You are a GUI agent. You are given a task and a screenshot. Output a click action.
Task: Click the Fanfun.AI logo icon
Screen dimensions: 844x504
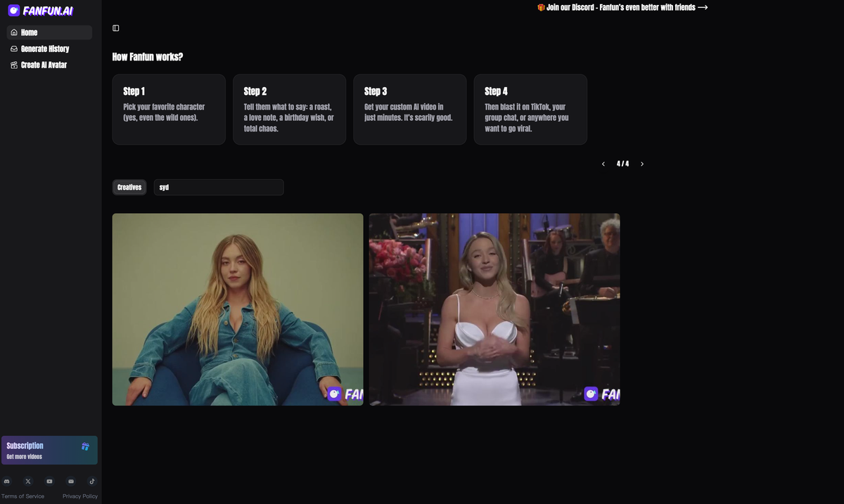coord(13,10)
